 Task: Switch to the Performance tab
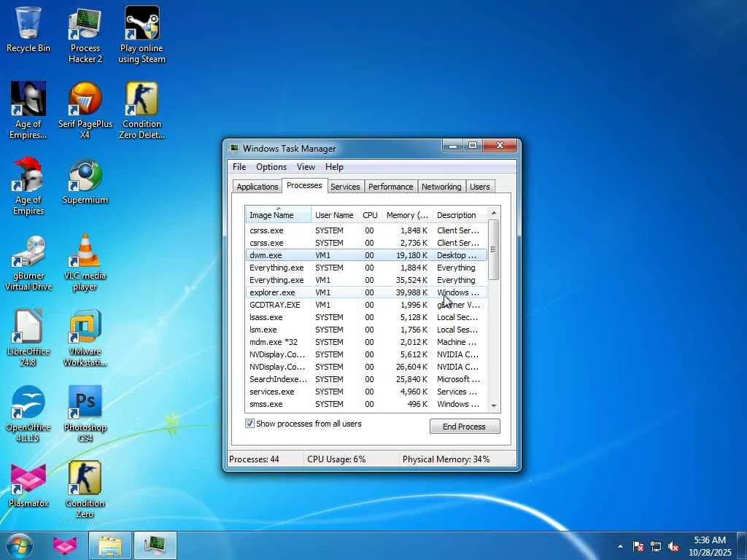[390, 187]
